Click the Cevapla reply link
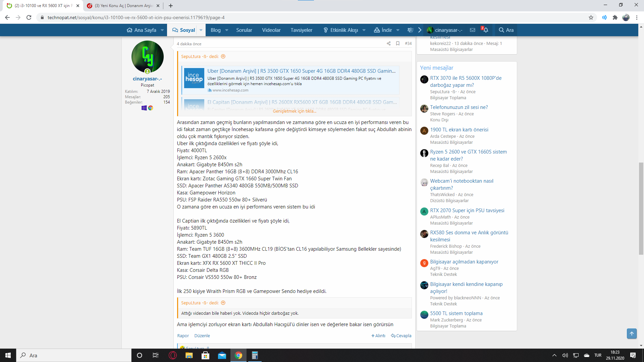This screenshot has height=362, width=644. (x=401, y=336)
